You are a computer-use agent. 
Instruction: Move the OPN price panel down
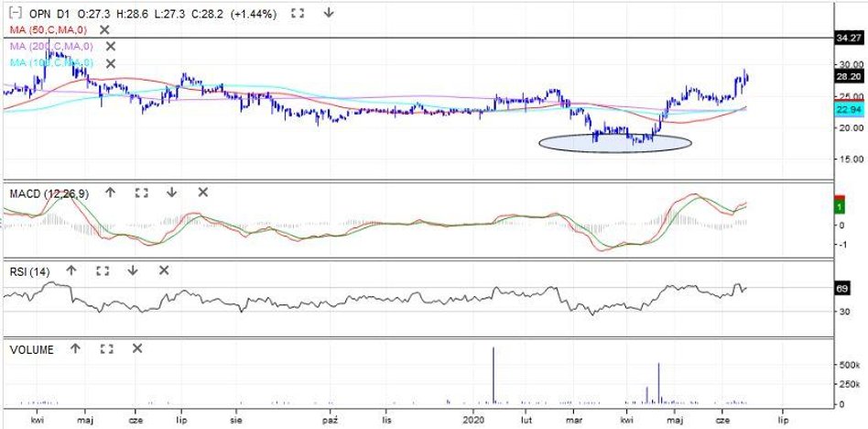[x=329, y=14]
